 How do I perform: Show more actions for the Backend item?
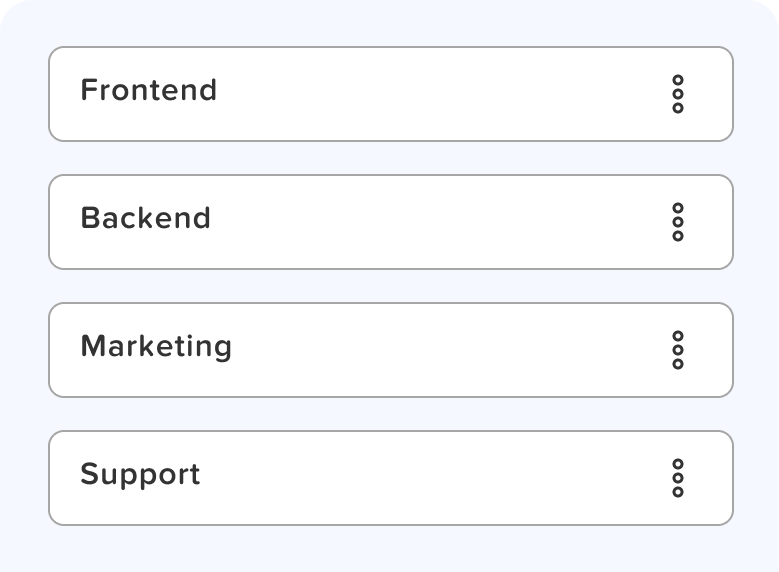[678, 222]
